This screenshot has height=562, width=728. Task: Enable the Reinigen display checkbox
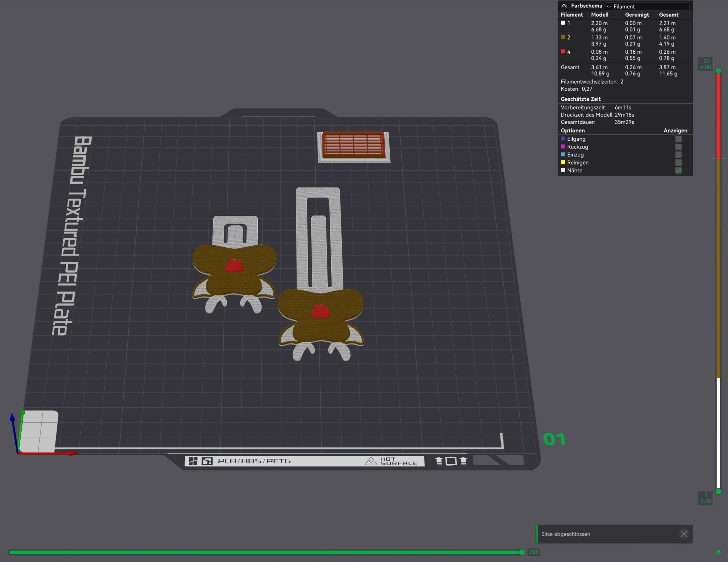[x=678, y=162]
